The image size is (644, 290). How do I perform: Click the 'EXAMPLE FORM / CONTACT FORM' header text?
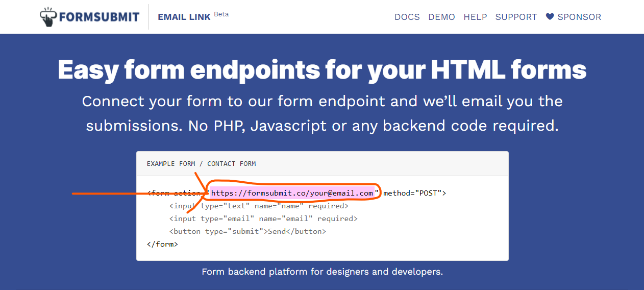202,164
